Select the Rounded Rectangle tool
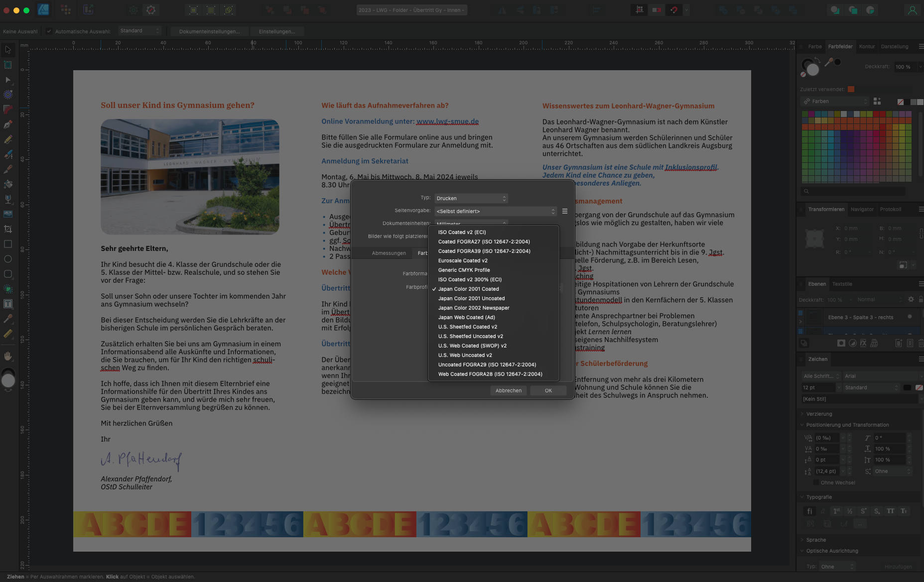Image resolution: width=924 pixels, height=582 pixels. point(8,274)
